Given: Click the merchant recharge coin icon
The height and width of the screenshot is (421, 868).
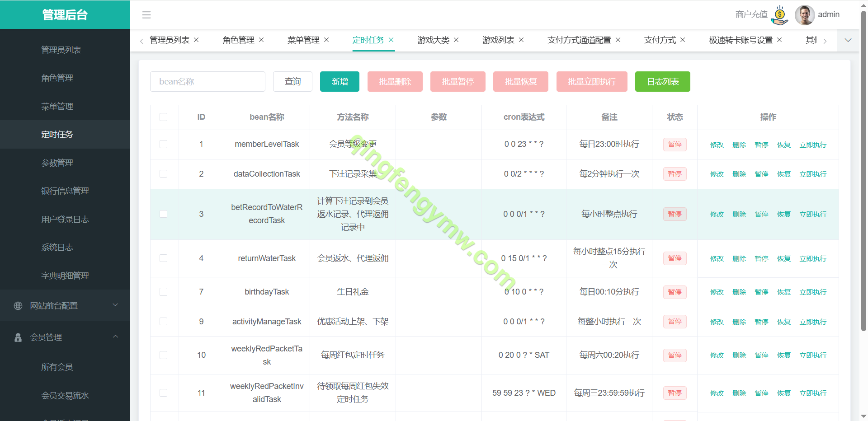Looking at the screenshot, I should coord(779,15).
